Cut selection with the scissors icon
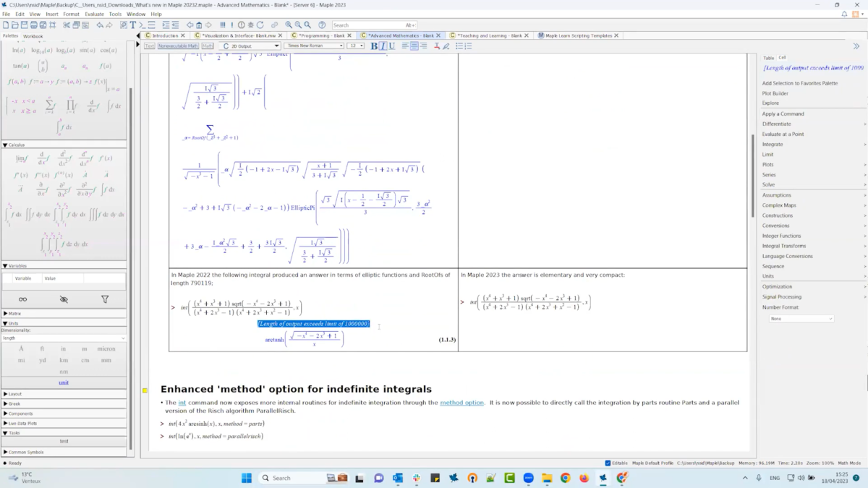The width and height of the screenshot is (868, 488). [67, 25]
